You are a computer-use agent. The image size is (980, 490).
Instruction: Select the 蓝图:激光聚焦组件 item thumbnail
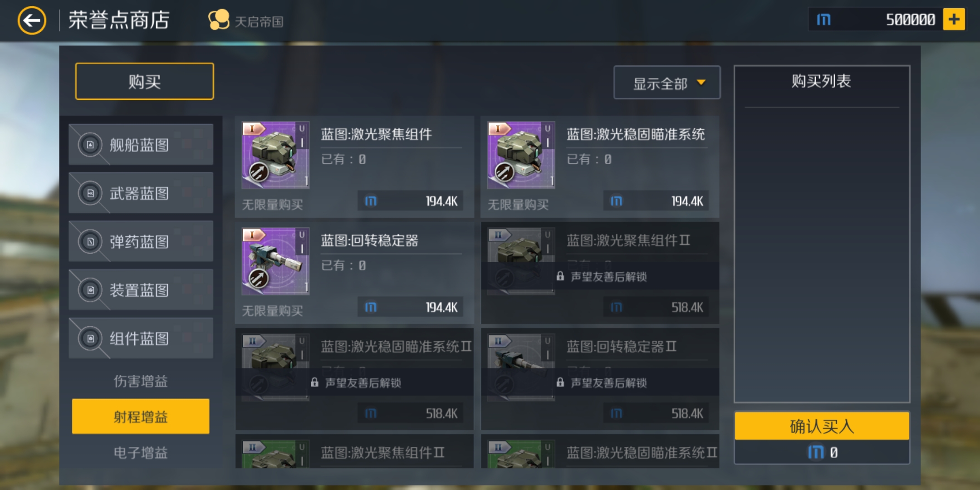tap(275, 155)
